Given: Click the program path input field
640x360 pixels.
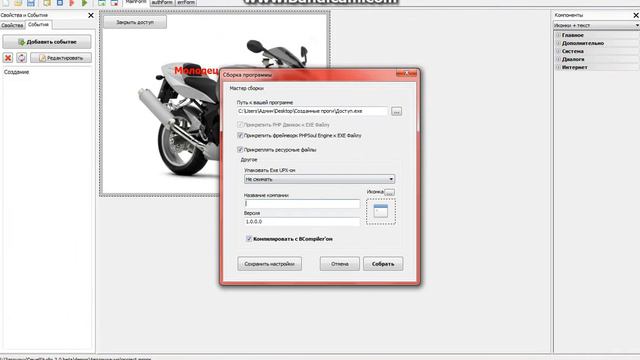Looking at the screenshot, I should pos(312,111).
